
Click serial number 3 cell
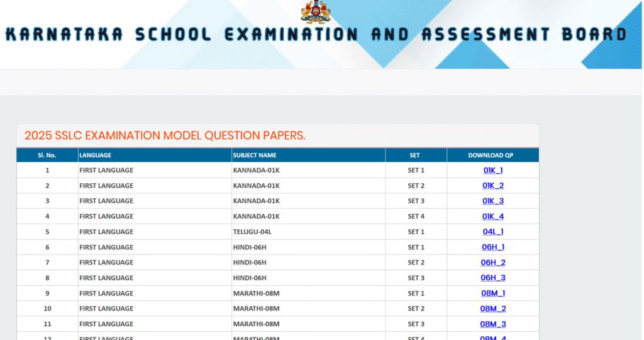tap(47, 201)
